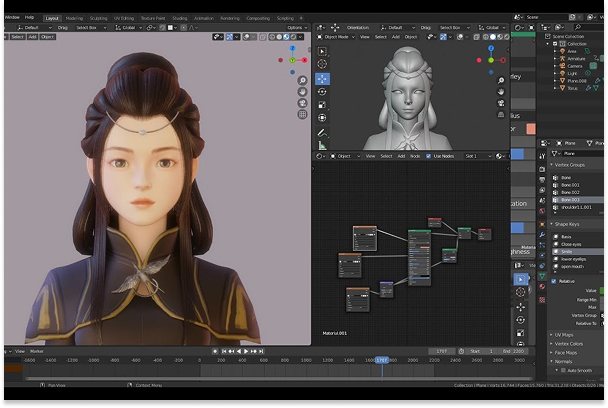Click the pan hand icon in the main viewport
Image resolution: width=608 pixels, height=408 pixels.
(x=302, y=92)
